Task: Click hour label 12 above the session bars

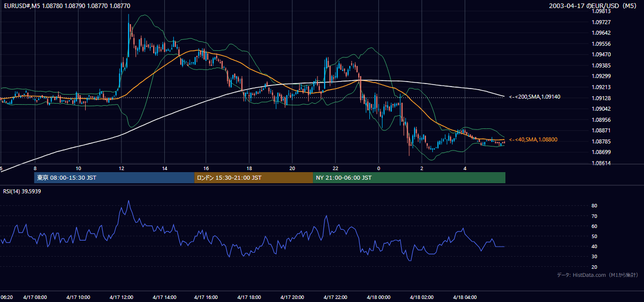Action: pos(121,168)
